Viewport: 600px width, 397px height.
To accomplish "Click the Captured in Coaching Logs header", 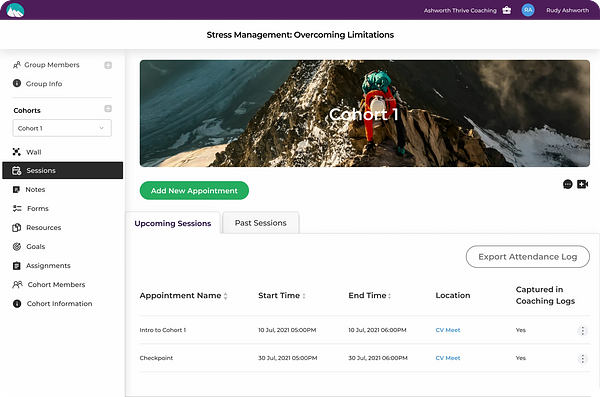I will (545, 295).
